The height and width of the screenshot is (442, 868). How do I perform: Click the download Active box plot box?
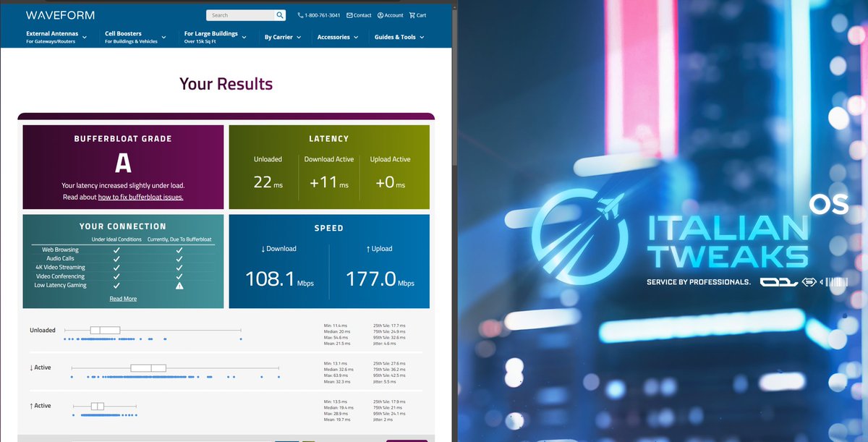tap(148, 368)
